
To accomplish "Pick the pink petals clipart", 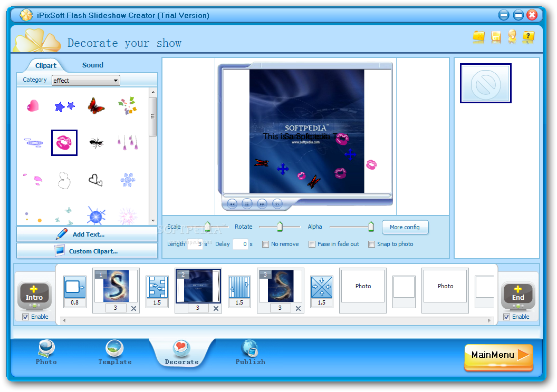I will (x=33, y=180).
